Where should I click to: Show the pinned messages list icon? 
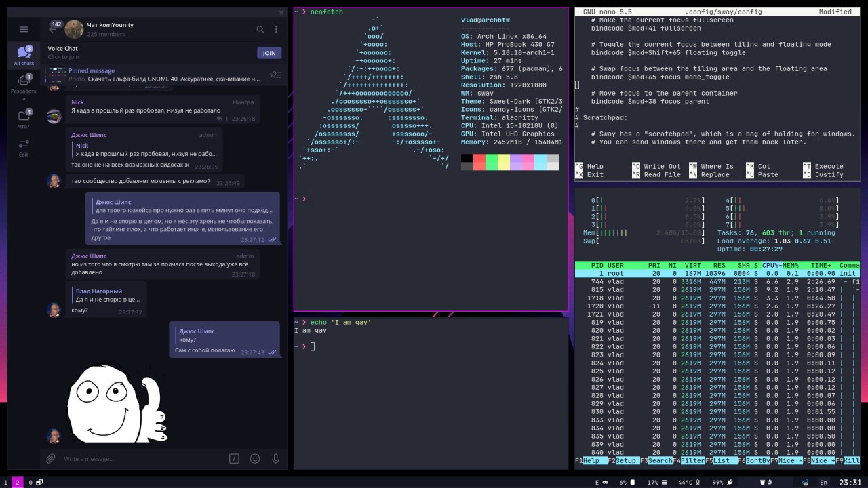(x=275, y=75)
